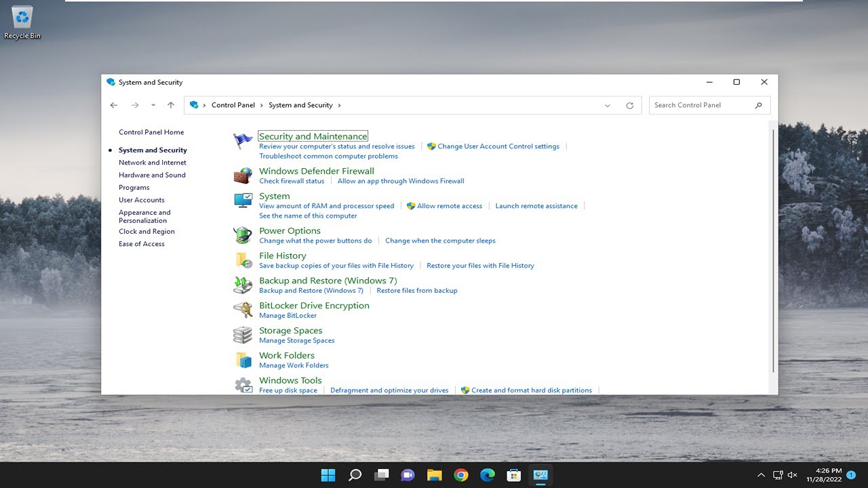Go up one level with up arrow

(x=171, y=105)
